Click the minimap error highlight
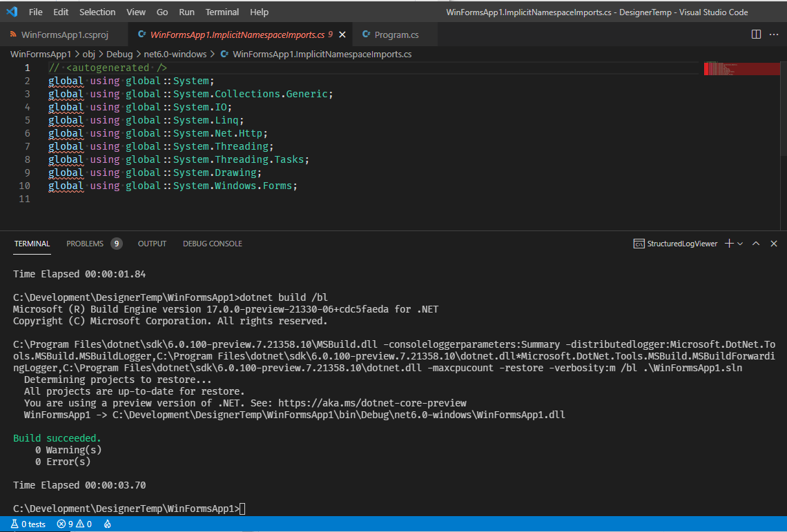The width and height of the screenshot is (787, 532). (742, 69)
